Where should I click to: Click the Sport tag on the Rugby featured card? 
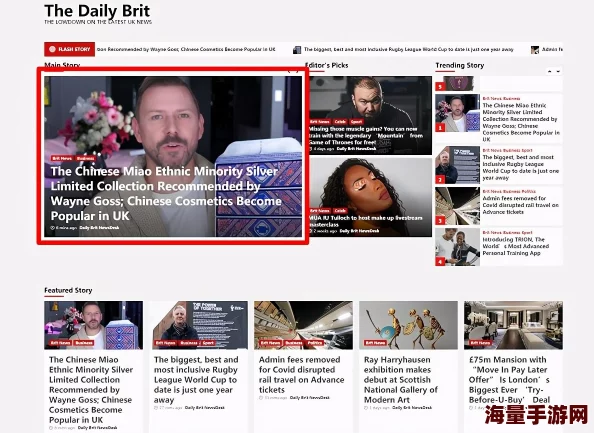click(x=208, y=343)
